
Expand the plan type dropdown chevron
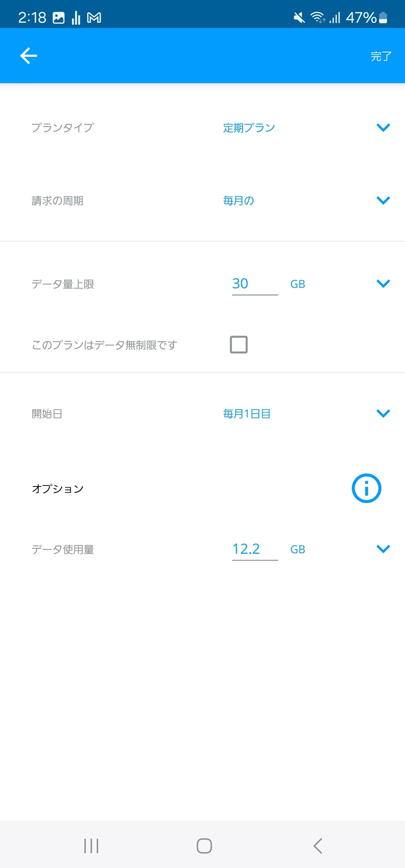pos(383,127)
